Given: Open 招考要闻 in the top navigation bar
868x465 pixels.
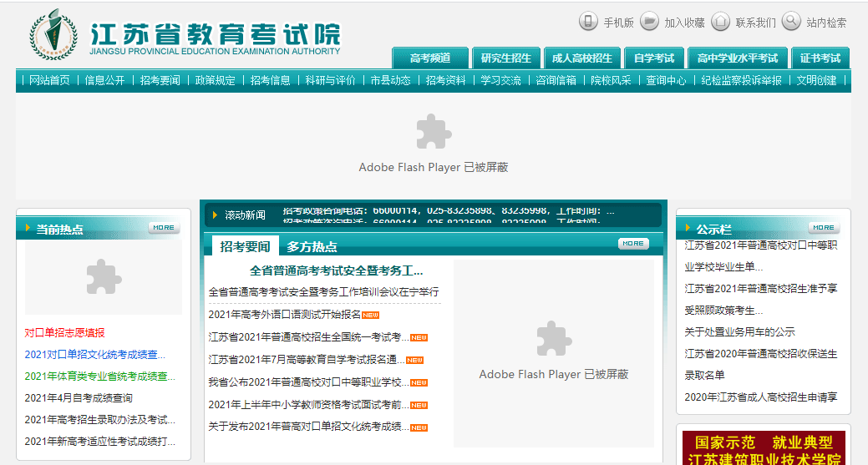Looking at the screenshot, I should click(160, 80).
